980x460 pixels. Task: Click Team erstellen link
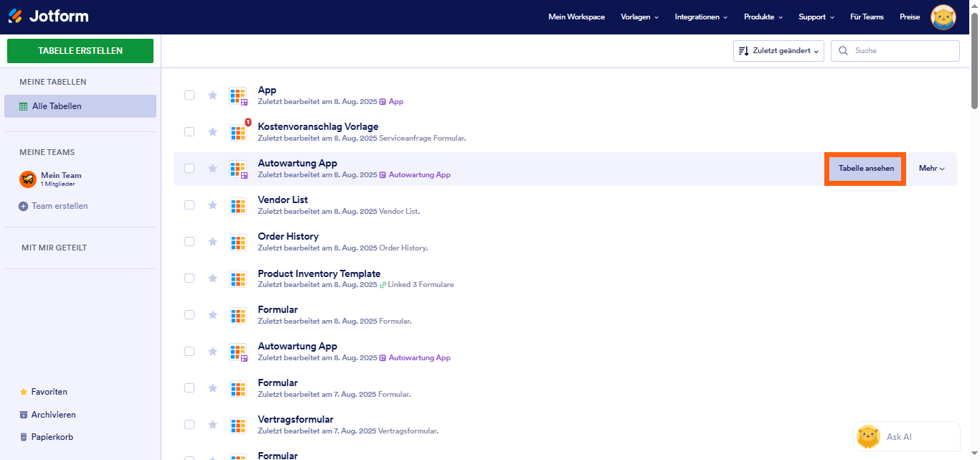(x=54, y=206)
